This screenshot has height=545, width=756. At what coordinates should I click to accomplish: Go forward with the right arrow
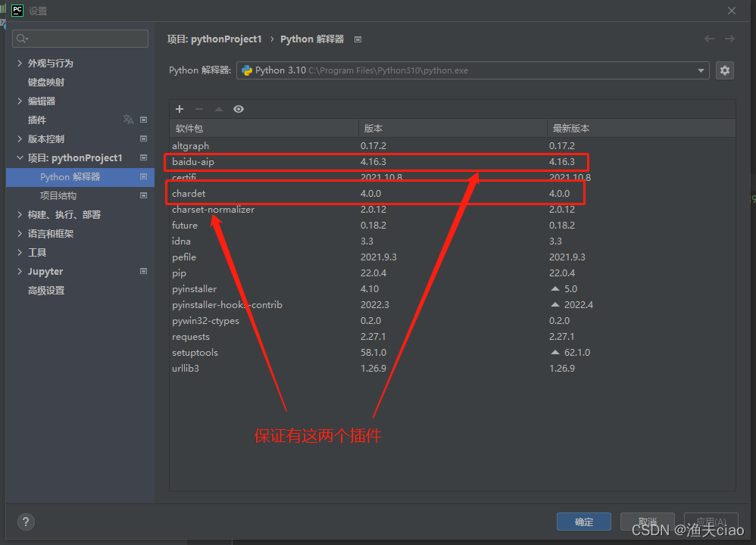tap(729, 39)
